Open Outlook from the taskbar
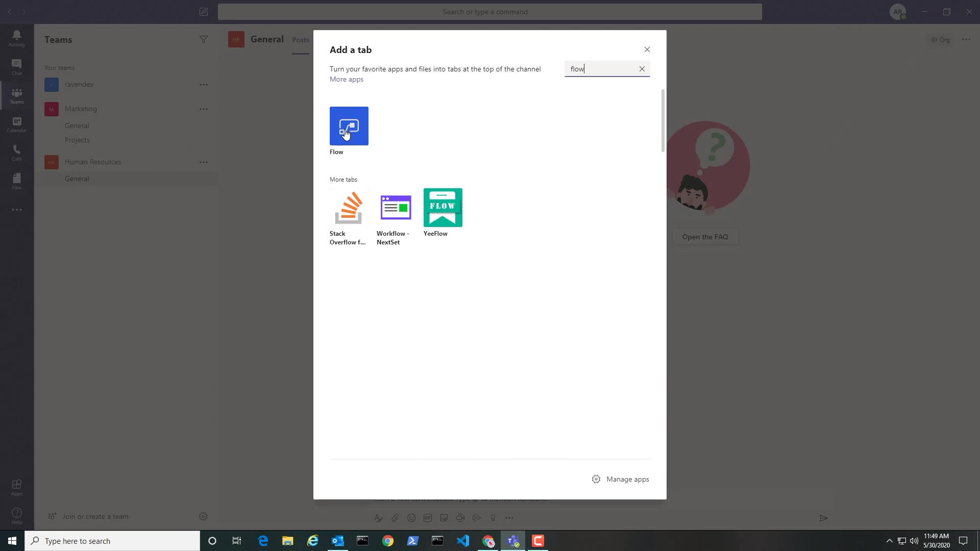The width and height of the screenshot is (980, 551). point(337,541)
